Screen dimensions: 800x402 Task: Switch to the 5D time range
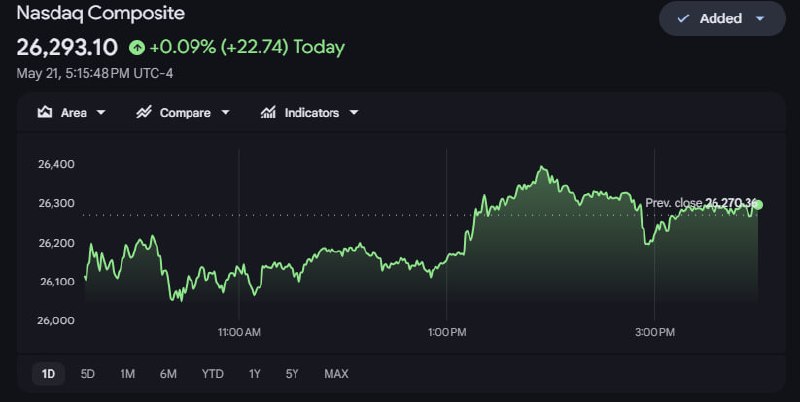click(x=88, y=374)
